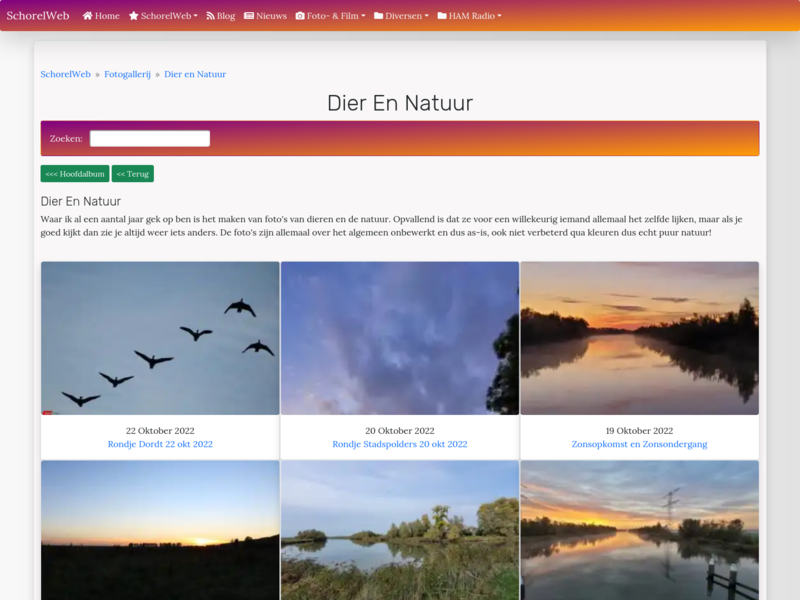Click the date text 20 Oktober 2022
Screen dimensions: 800x600
coord(400,431)
